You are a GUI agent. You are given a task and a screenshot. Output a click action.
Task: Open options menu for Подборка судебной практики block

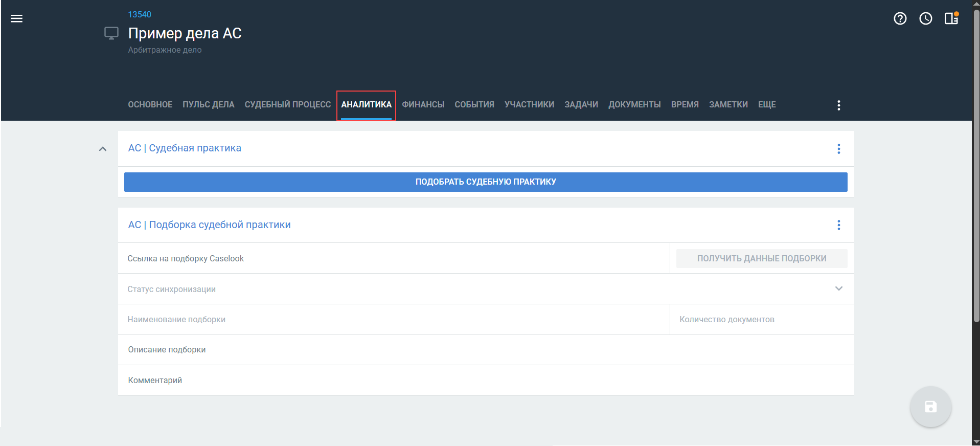coord(838,225)
